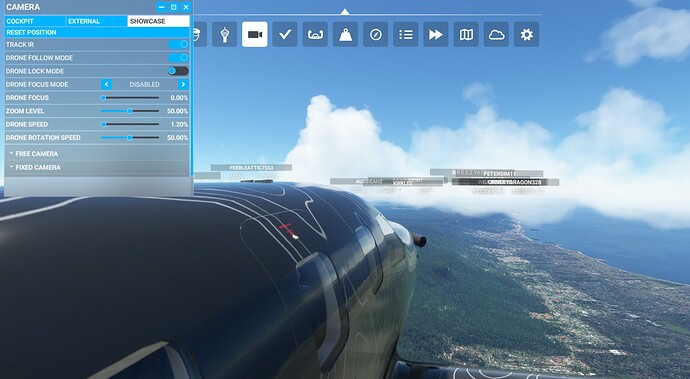This screenshot has height=379, width=690.
Task: Open the Travel To fast-forward icon
Action: pyautogui.click(x=436, y=34)
